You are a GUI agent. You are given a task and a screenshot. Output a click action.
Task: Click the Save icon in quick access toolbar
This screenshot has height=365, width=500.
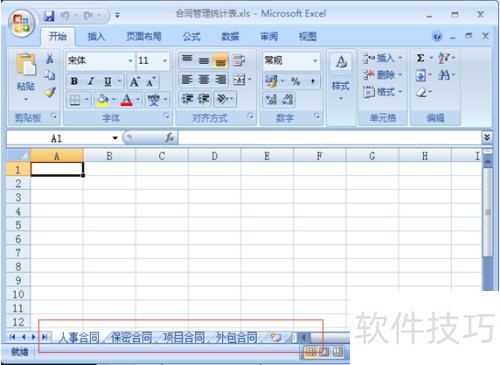click(x=49, y=16)
